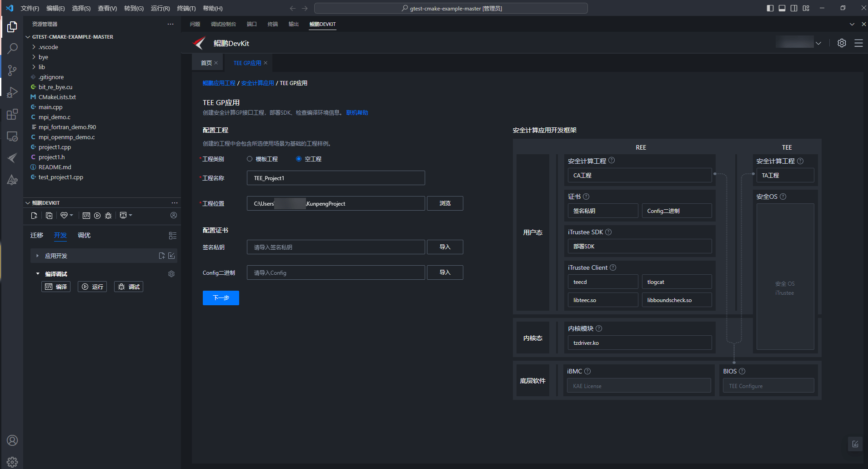868x469 pixels.
Task: Open the 联机帮助 link
Action: [x=357, y=113]
